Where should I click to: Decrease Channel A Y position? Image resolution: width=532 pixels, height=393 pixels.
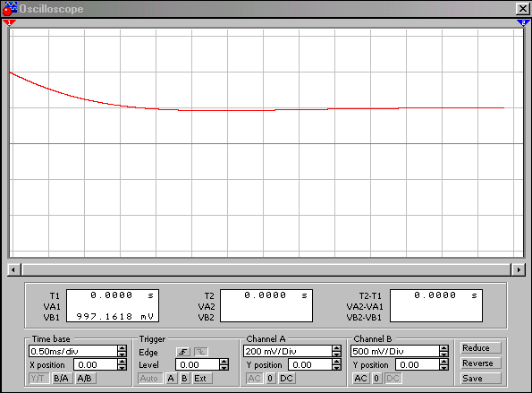[336, 368]
